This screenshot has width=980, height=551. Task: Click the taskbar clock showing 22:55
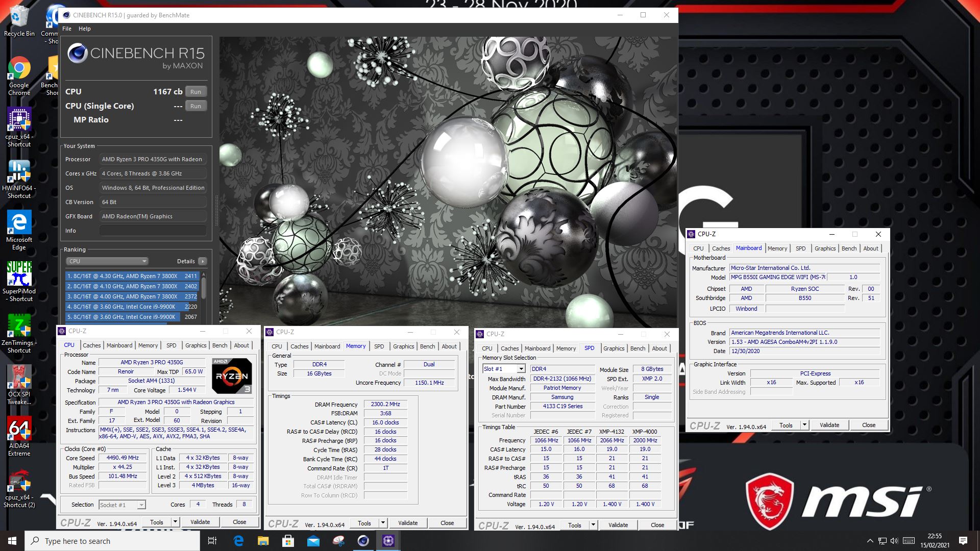(x=935, y=541)
